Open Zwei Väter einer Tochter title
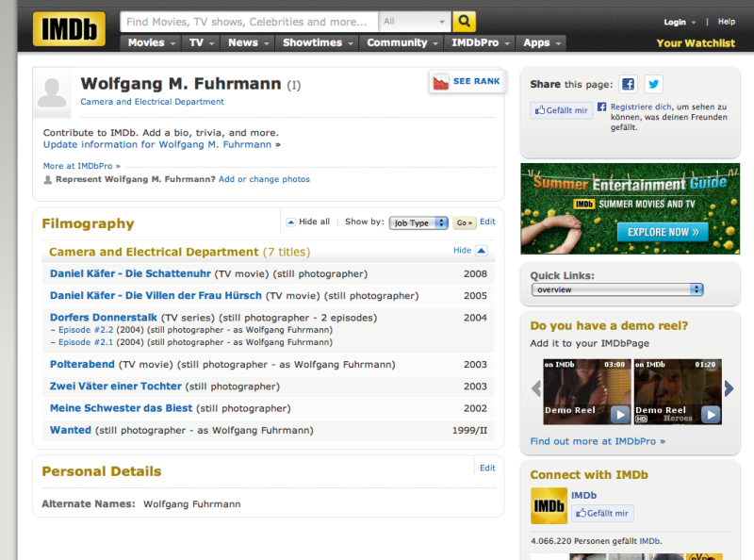Image resolution: width=754 pixels, height=560 pixels. click(116, 387)
